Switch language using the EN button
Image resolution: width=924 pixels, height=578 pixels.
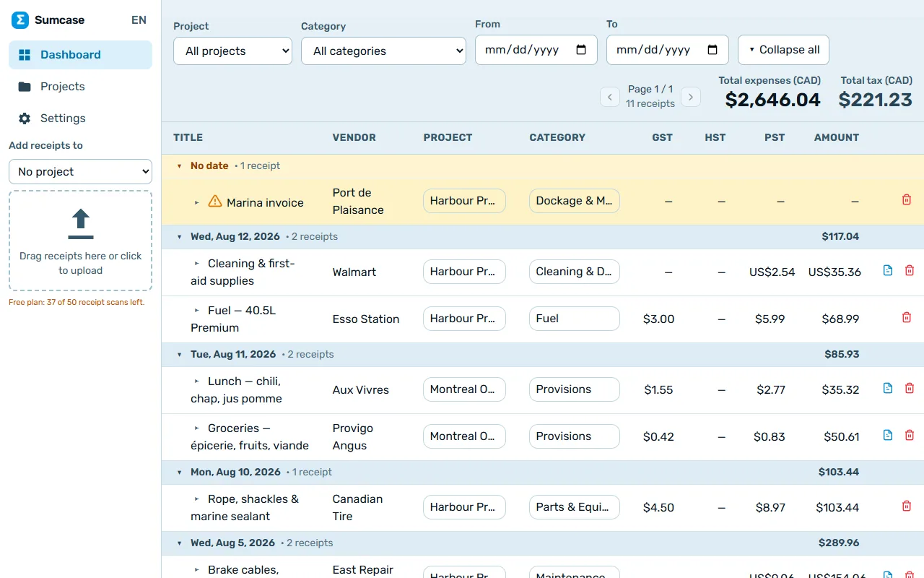[x=139, y=20]
